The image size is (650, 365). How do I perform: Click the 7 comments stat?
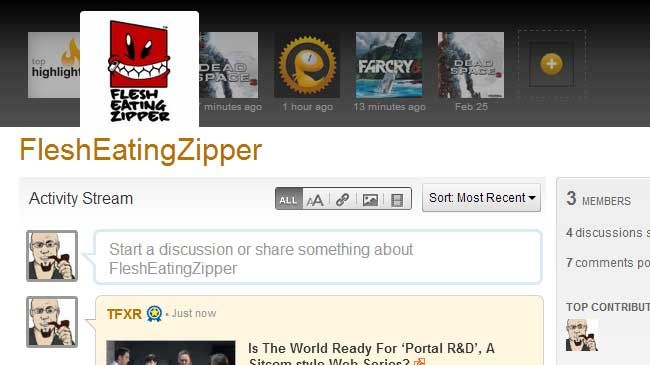[x=608, y=263]
